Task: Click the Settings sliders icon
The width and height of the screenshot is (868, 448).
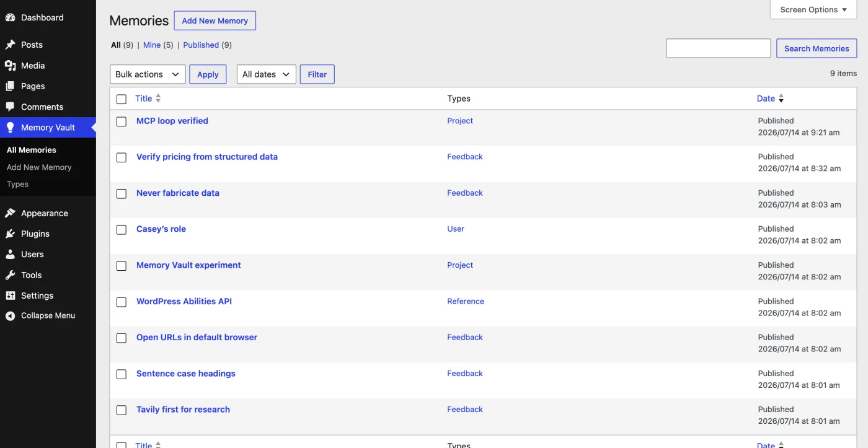Action: (x=10, y=296)
